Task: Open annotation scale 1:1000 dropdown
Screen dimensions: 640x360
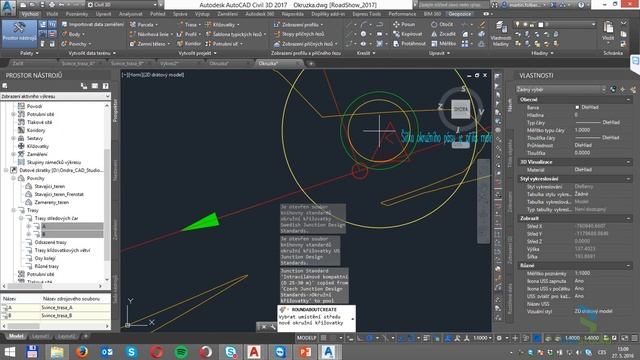Action: 482,338
